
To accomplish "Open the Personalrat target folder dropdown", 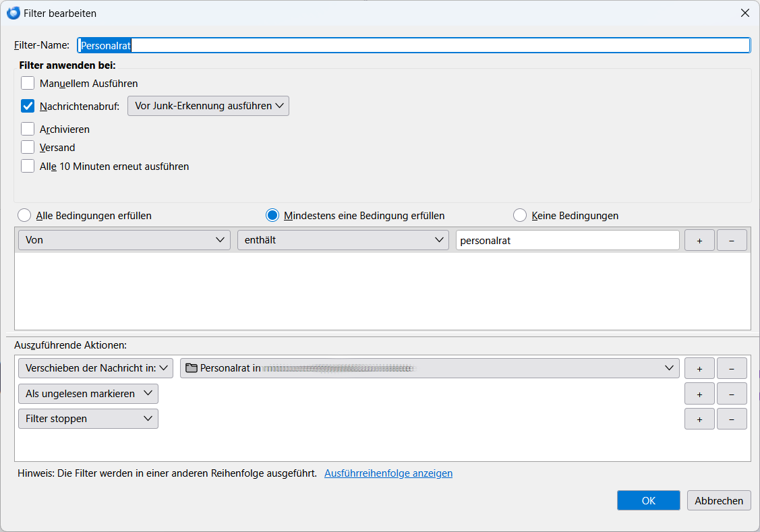I will 429,368.
